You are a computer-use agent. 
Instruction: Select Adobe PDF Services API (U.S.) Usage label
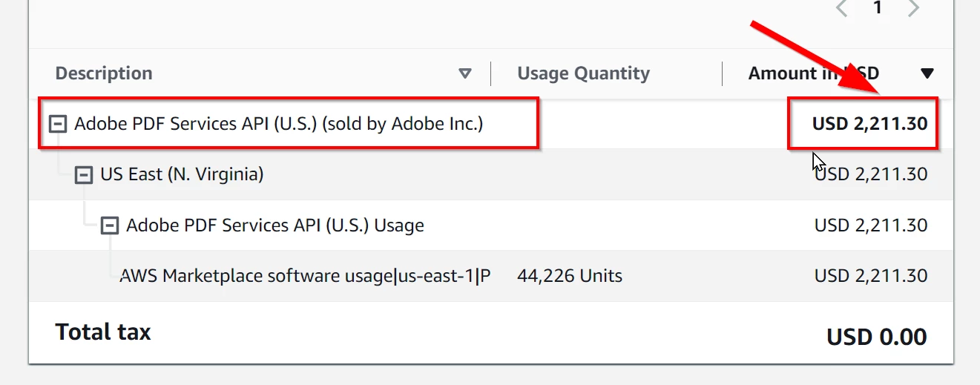[274, 225]
